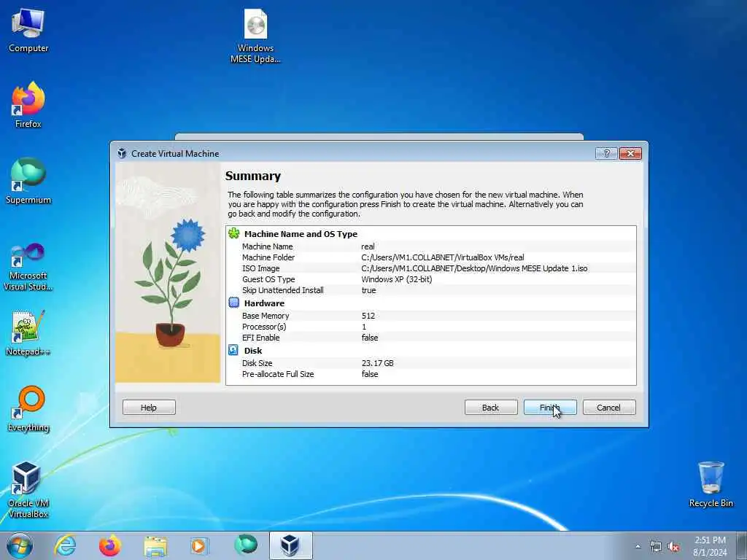Select the Notepad++ desktop shortcut
Image resolution: width=747 pixels, height=560 pixels.
(x=28, y=333)
